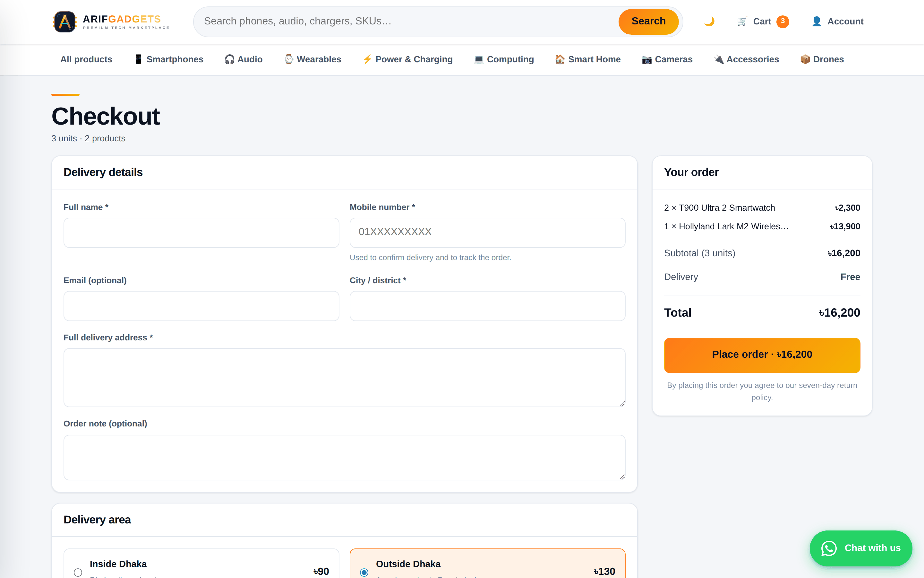The height and width of the screenshot is (578, 924).
Task: Click the Email (optional) field
Action: [201, 306]
